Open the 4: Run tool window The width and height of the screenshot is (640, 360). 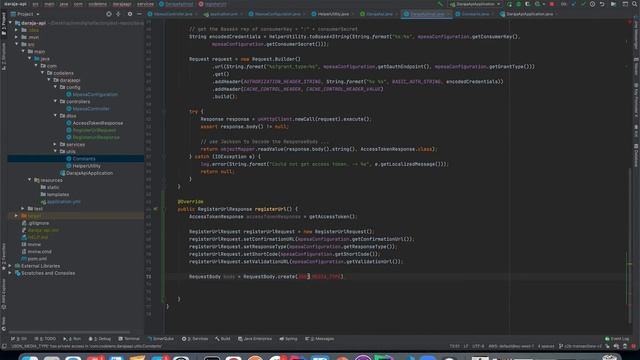72,339
